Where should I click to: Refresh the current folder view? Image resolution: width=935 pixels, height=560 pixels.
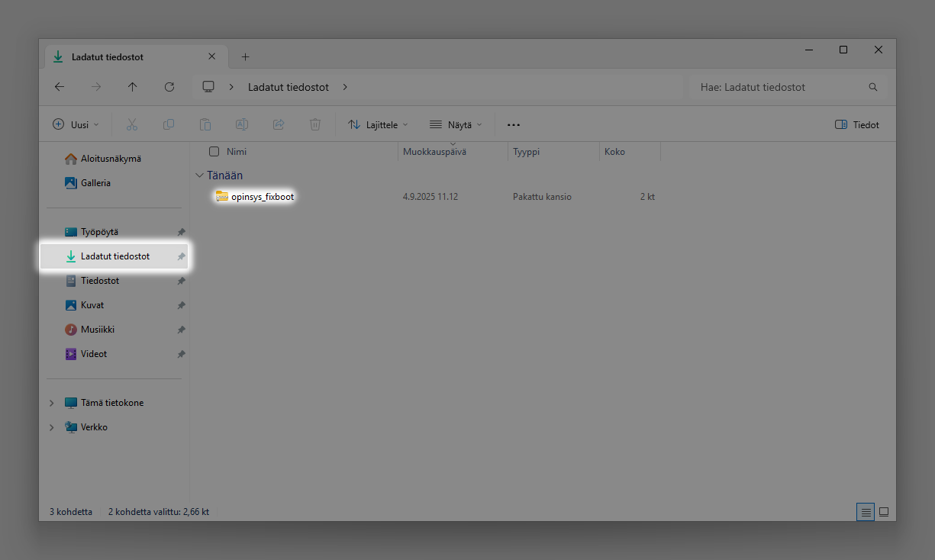[169, 87]
